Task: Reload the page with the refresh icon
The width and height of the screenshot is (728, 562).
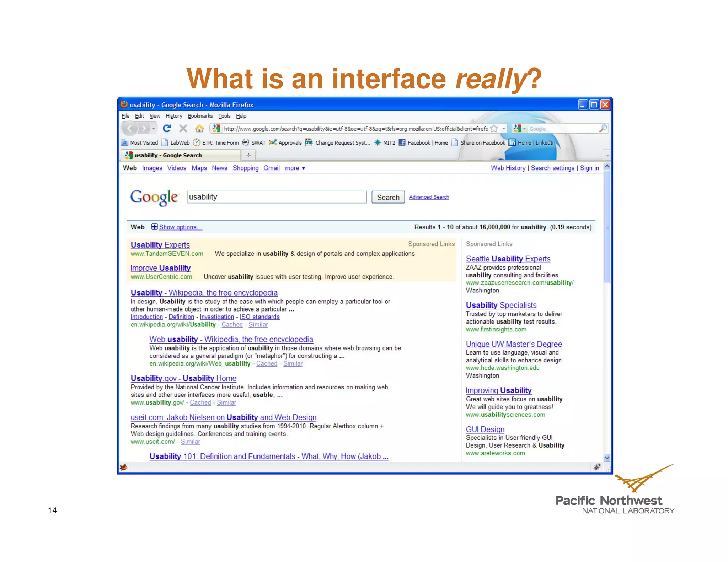Action: click(167, 128)
